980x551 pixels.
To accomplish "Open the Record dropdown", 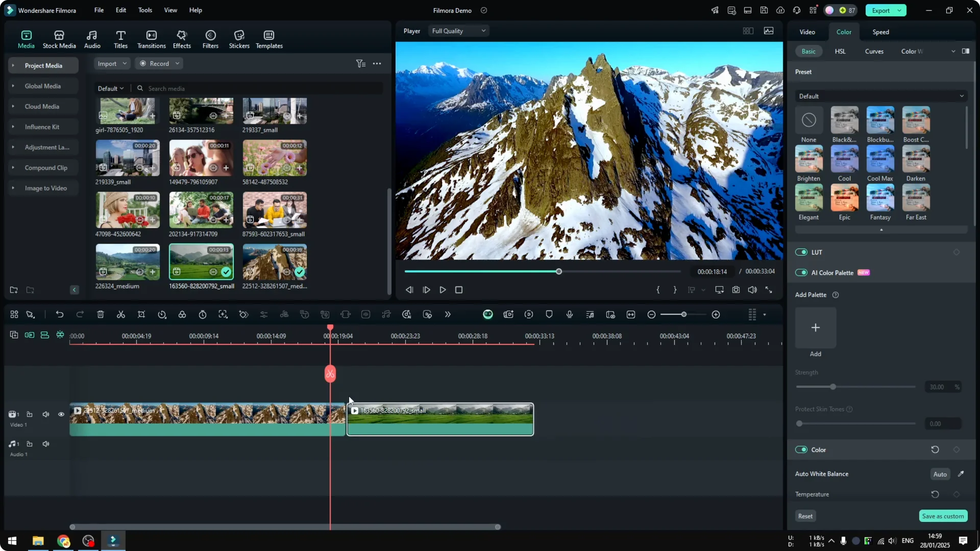I will click(160, 64).
